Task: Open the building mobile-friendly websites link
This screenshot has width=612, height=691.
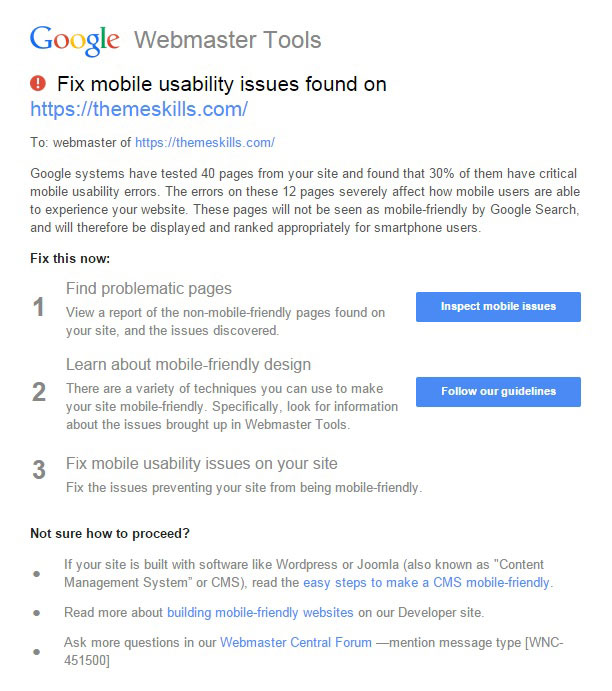Action: click(x=260, y=613)
